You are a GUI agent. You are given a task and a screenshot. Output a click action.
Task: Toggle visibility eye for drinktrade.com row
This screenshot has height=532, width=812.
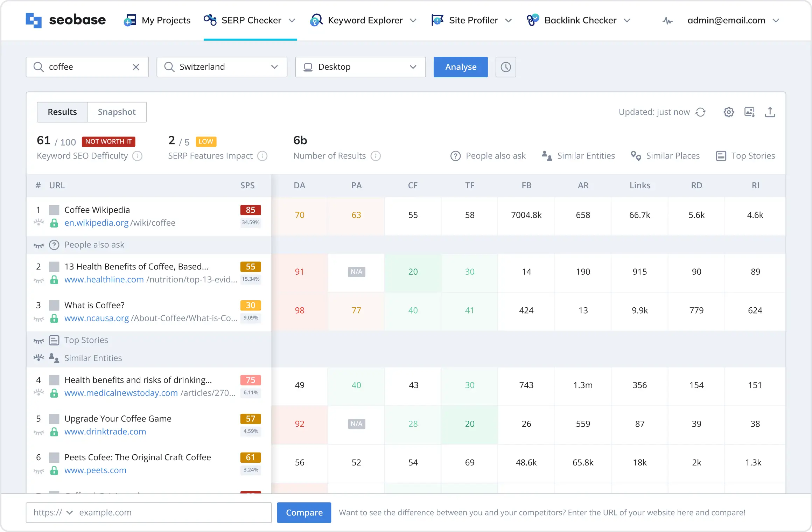(x=38, y=433)
